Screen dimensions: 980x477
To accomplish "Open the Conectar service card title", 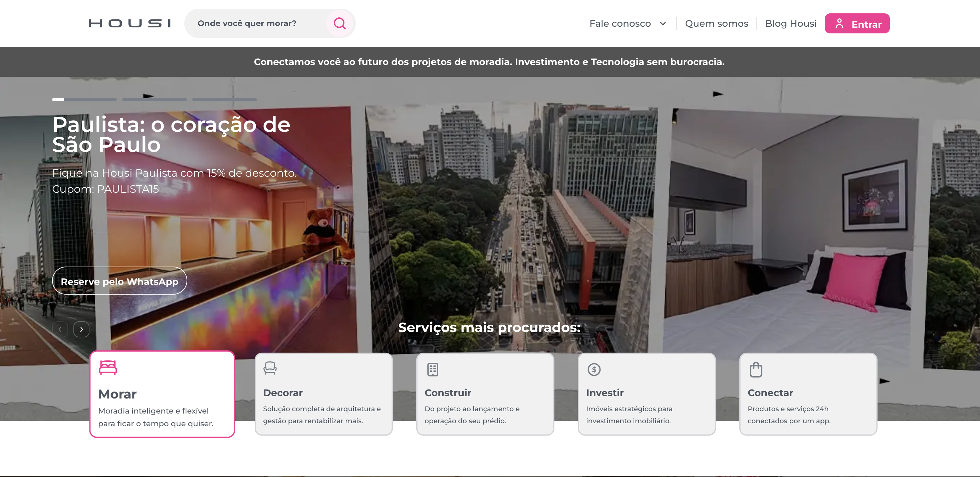I will point(770,392).
